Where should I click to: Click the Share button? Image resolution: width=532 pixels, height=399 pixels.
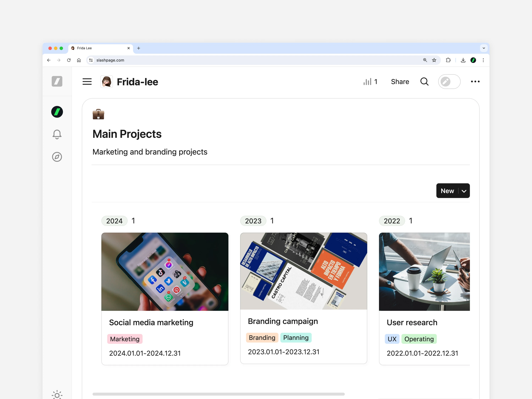[400, 82]
